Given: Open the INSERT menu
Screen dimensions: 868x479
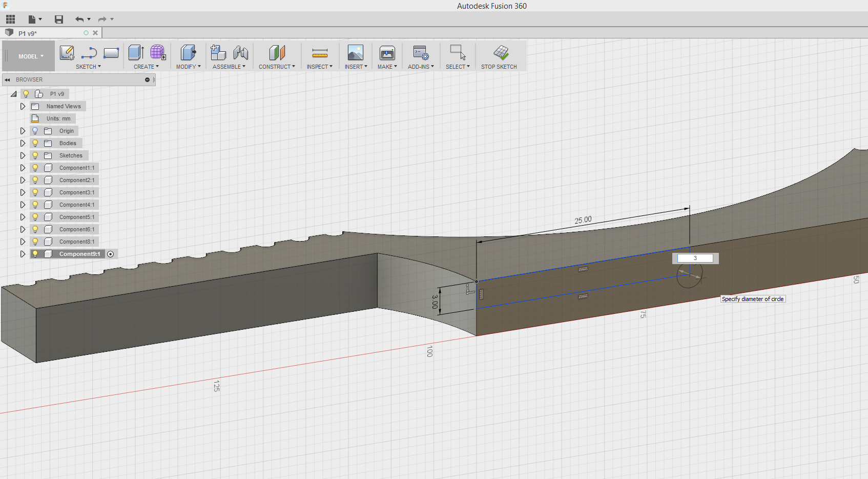Looking at the screenshot, I should click(356, 67).
